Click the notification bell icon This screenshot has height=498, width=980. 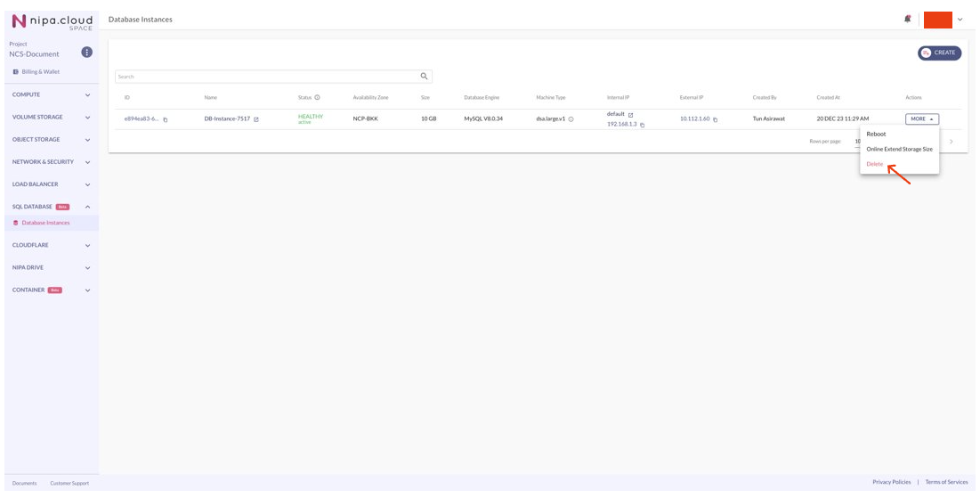[x=907, y=19]
